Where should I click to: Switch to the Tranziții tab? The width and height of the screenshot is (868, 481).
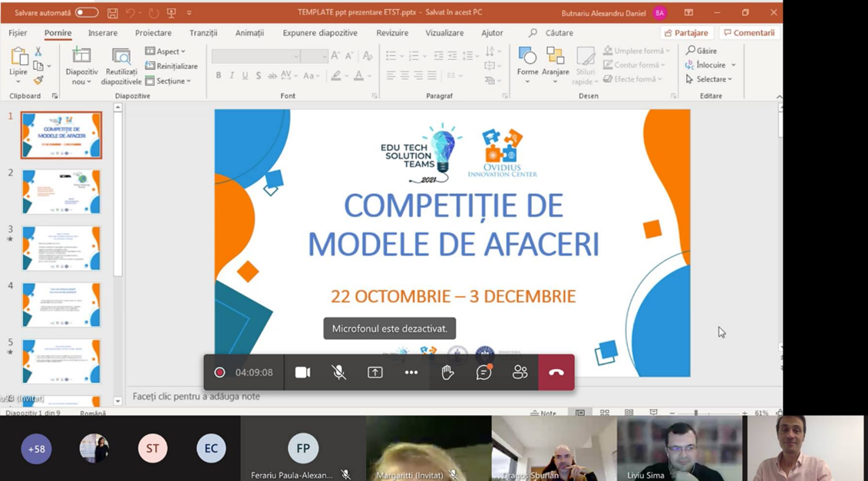point(203,33)
